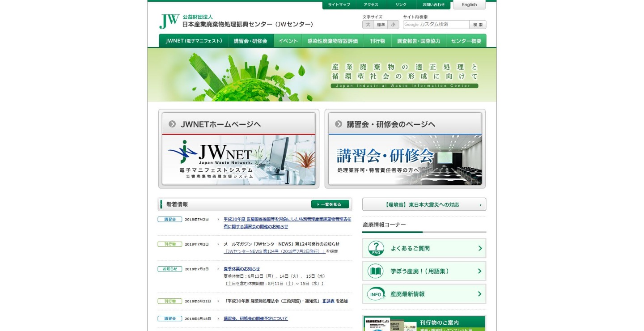The width and height of the screenshot is (644, 331).
Task: Click chevron on 産廃最新情報 row
Action: click(x=479, y=294)
